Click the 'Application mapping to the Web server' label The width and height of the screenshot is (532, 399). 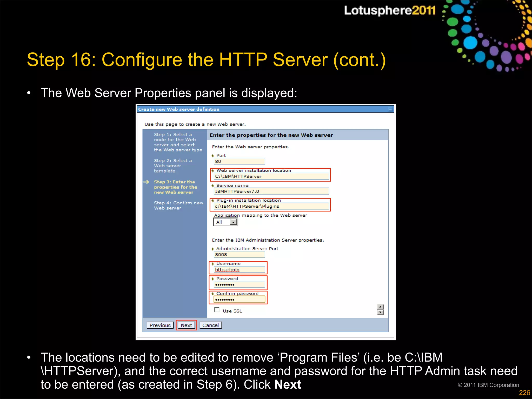(261, 215)
